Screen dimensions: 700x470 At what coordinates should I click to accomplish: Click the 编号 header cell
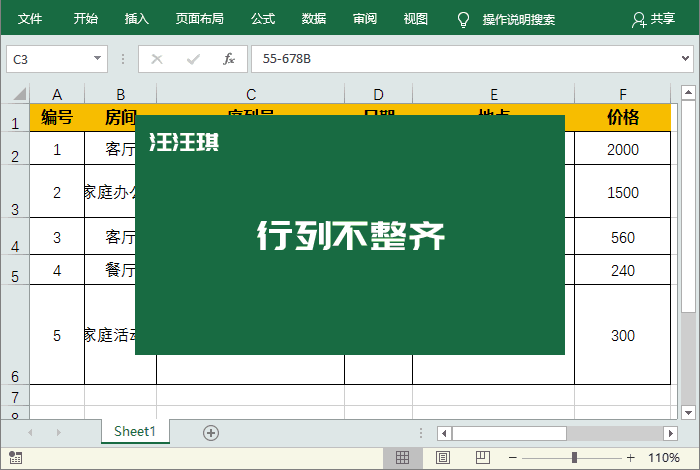[x=57, y=118]
